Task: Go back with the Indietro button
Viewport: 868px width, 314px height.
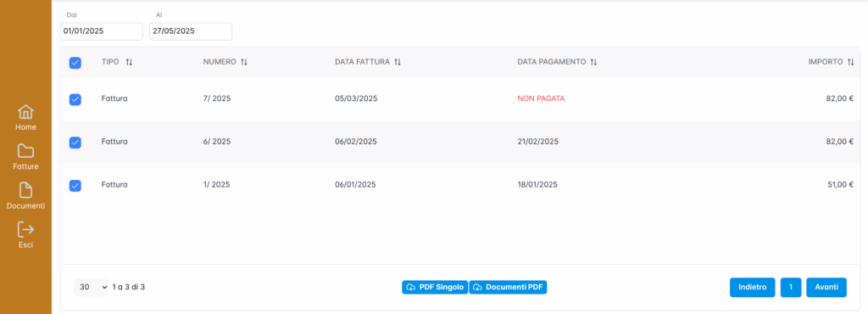Action: point(753,288)
